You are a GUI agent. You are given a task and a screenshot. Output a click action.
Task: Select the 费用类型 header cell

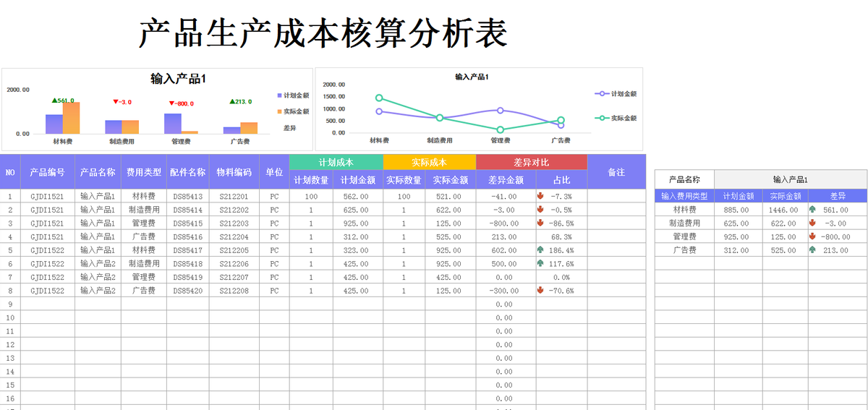[x=144, y=172]
